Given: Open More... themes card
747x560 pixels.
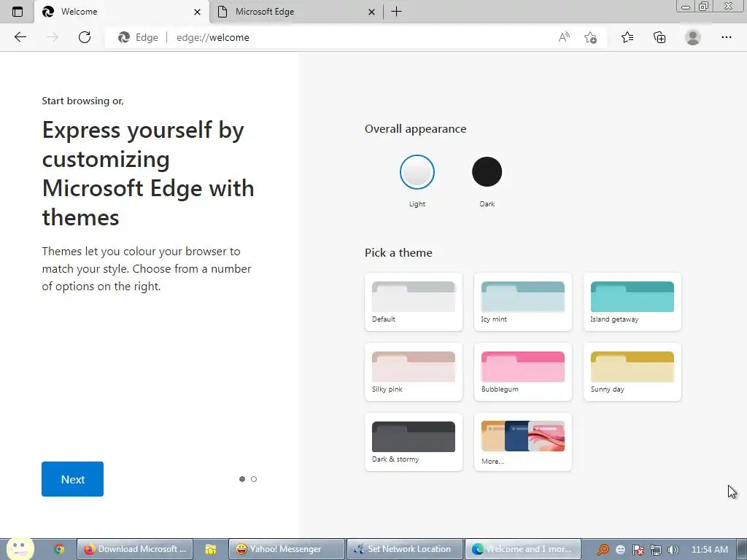Looking at the screenshot, I should click(522, 441).
